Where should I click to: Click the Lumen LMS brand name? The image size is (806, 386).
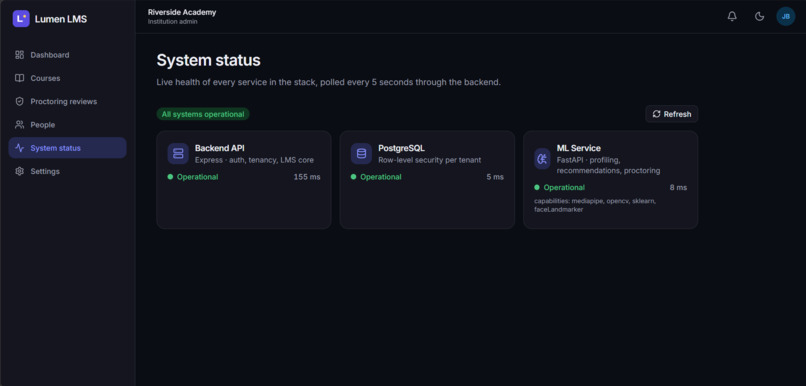61,20
